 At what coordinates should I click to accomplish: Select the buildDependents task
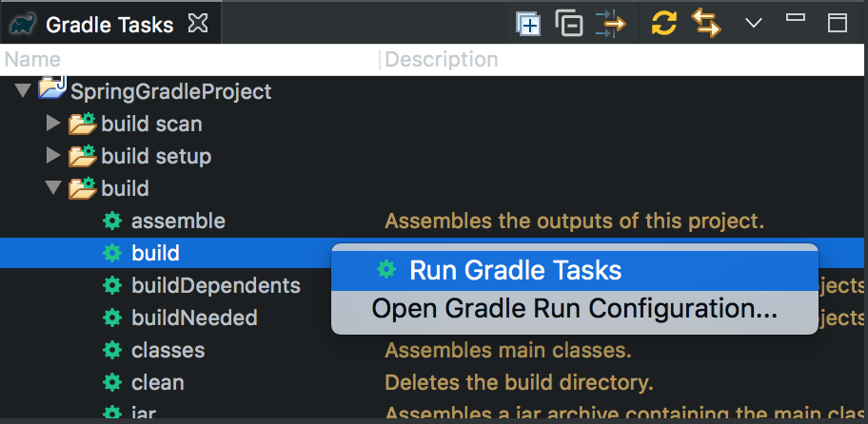(x=215, y=285)
